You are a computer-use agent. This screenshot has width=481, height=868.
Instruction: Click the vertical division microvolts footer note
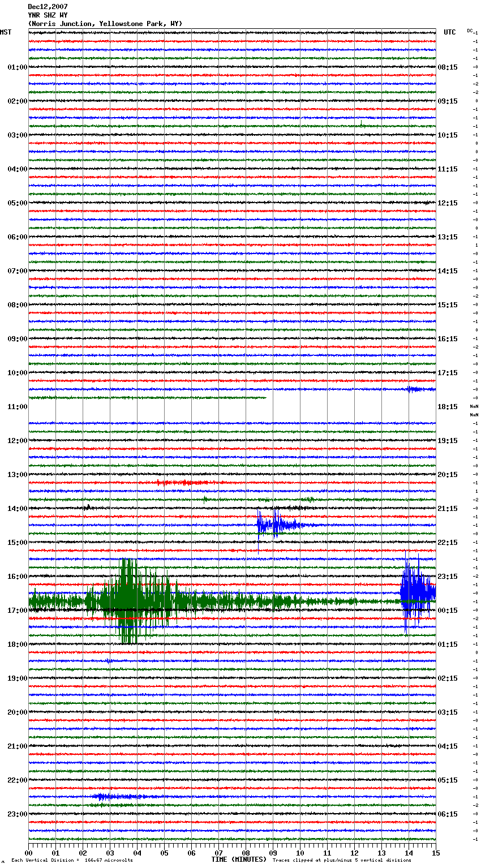click(72, 860)
